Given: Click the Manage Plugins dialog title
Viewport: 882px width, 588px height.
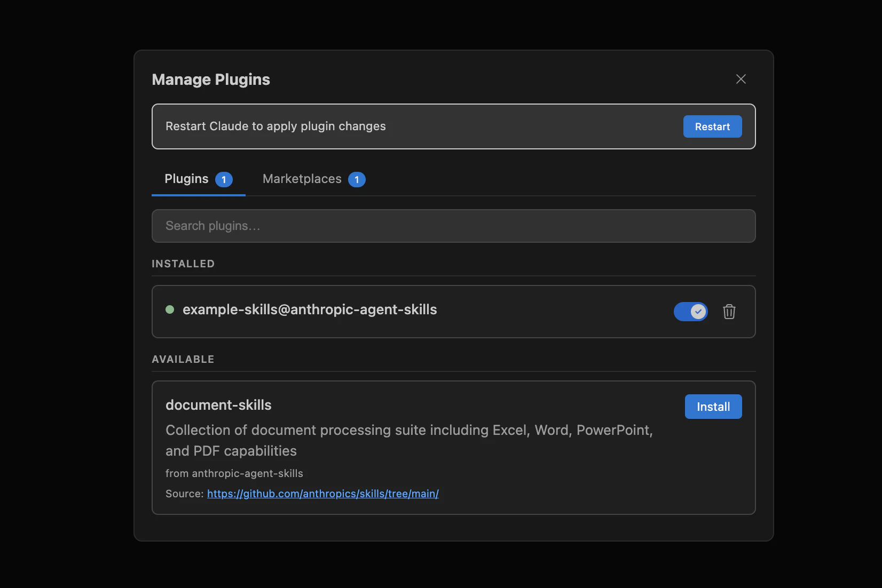Looking at the screenshot, I should point(211,80).
